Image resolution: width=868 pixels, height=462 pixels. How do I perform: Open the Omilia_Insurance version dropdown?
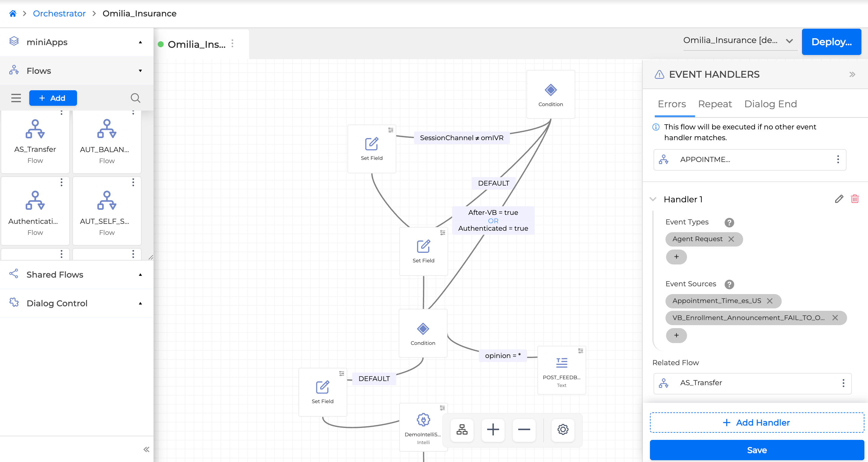(x=789, y=41)
